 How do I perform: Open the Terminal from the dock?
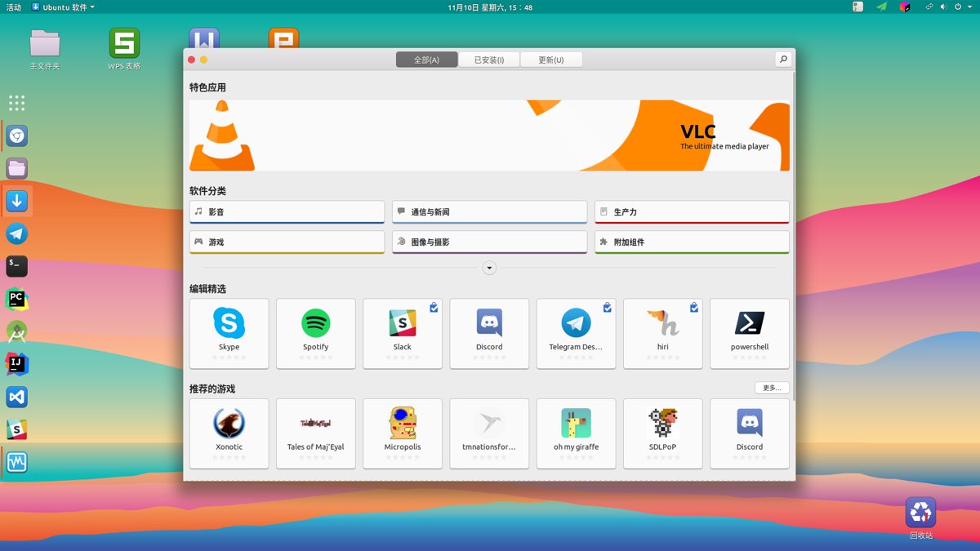17,266
